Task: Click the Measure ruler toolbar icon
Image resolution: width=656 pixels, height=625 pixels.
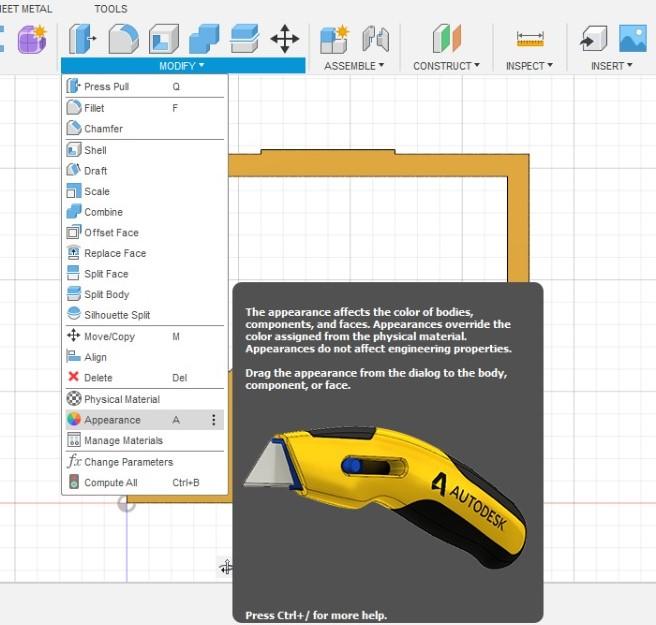Action: [x=530, y=39]
